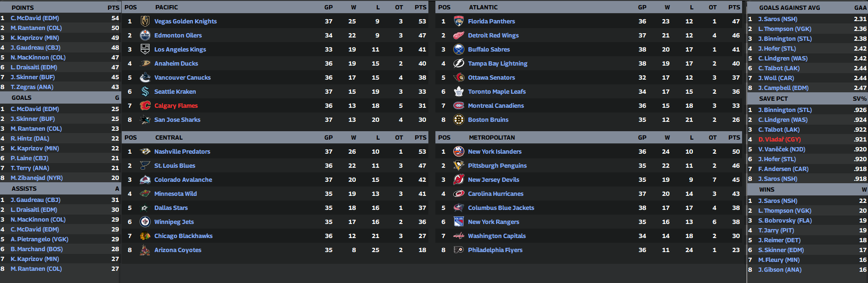Click the Metropolitan division OT column header

coord(713,137)
